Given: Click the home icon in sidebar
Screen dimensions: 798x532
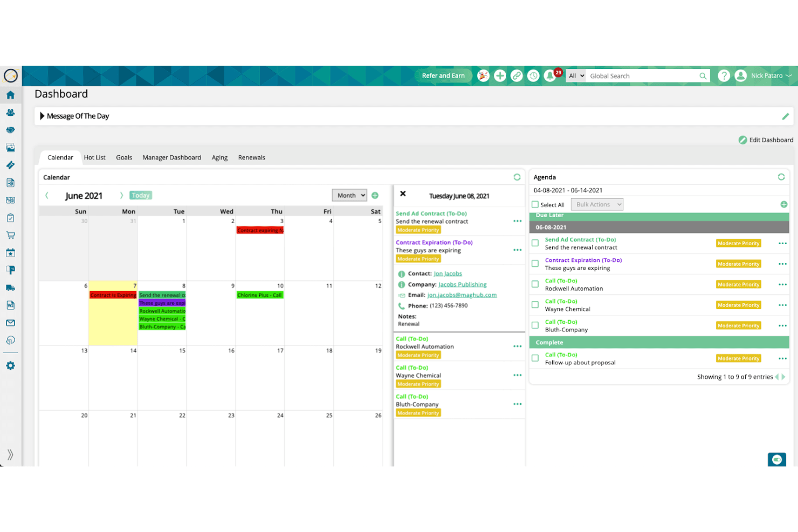Looking at the screenshot, I should pos(10,95).
